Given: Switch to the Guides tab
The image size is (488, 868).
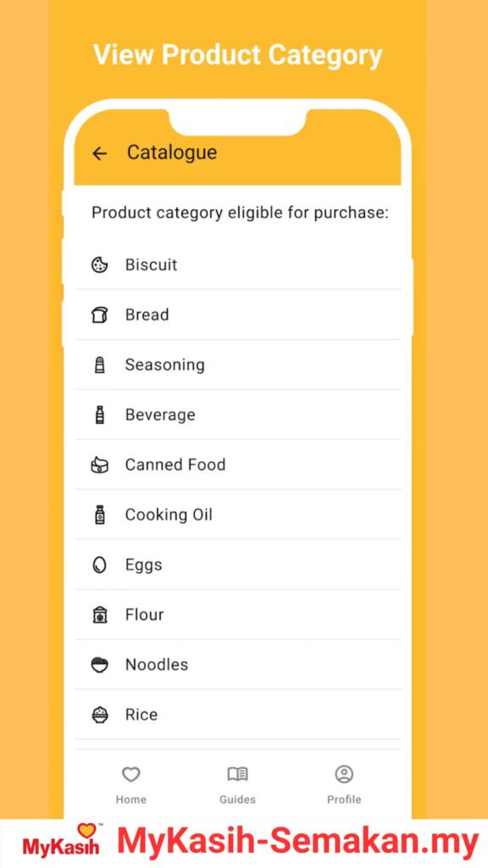Looking at the screenshot, I should pos(237,785).
